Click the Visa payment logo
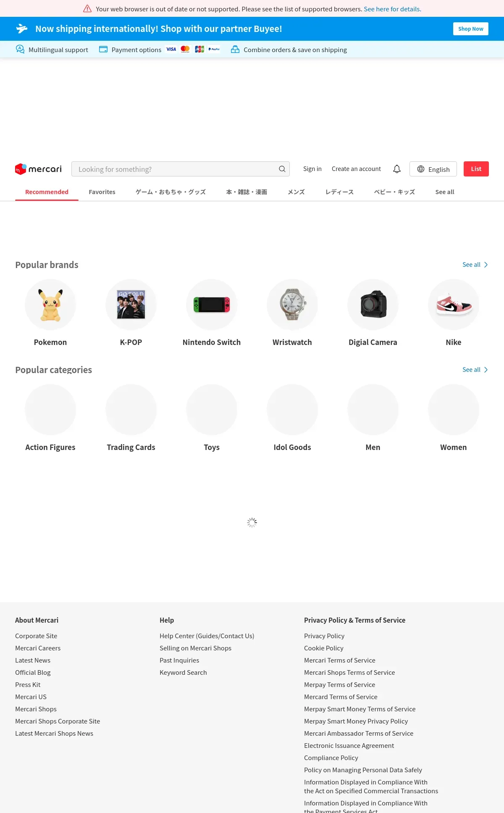Image resolution: width=504 pixels, height=813 pixels. click(x=171, y=49)
